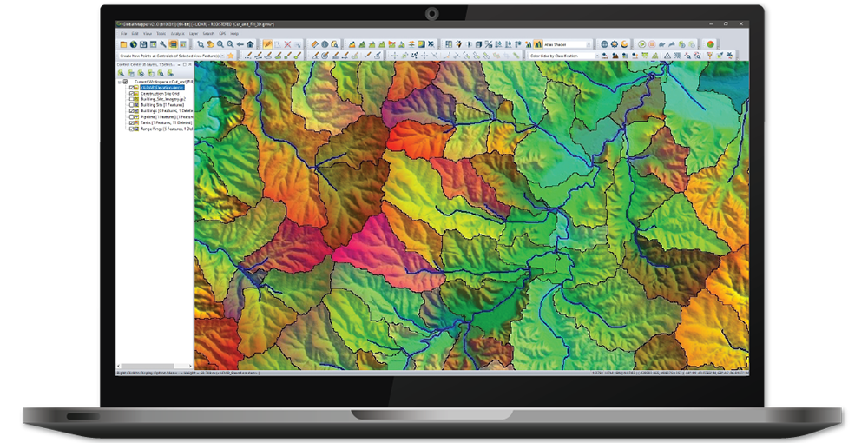Viewport: 868px width, 443px height.
Task: Save the workspace with the floppy disk icon
Action: click(x=143, y=44)
